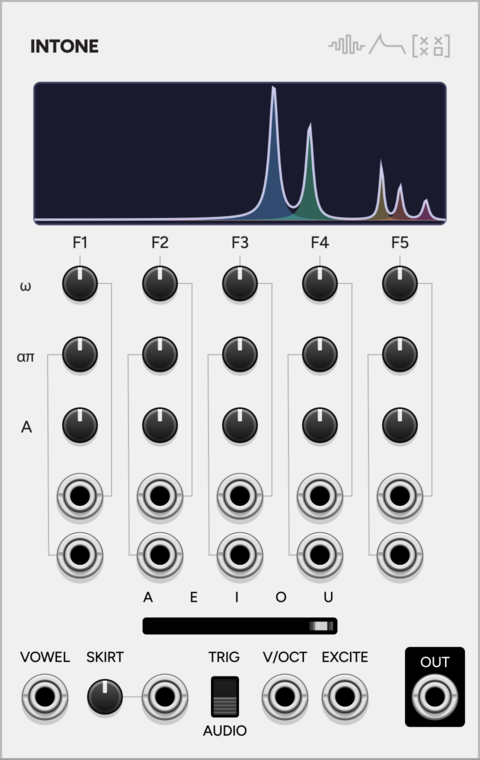Image resolution: width=480 pixels, height=760 pixels.
Task: Toggle the TRIG/AUDIO switch
Action: point(225,697)
